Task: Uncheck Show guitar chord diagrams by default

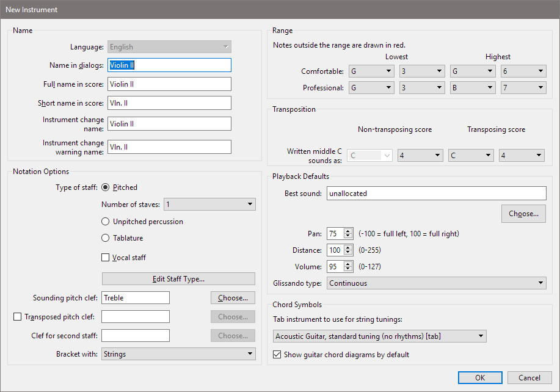Action: pos(277,355)
